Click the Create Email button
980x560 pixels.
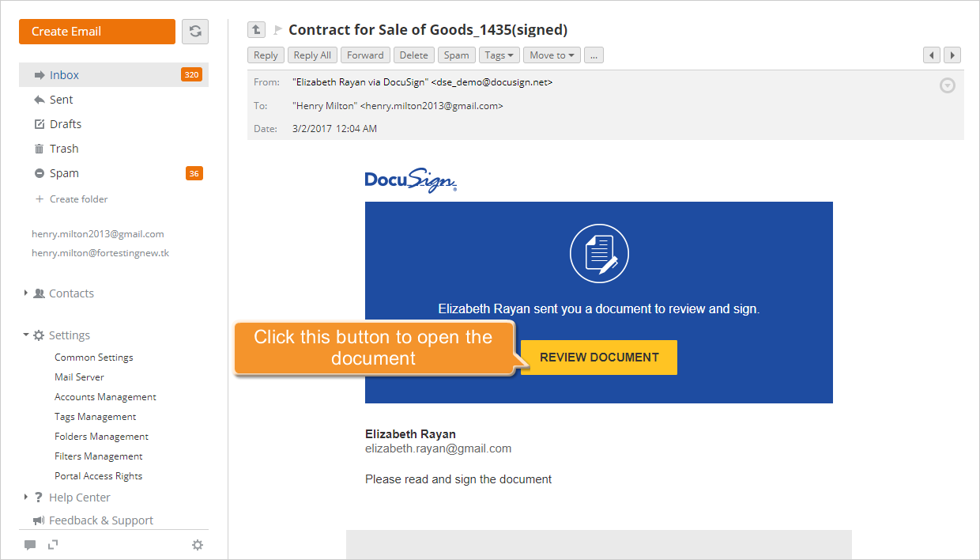coord(96,31)
